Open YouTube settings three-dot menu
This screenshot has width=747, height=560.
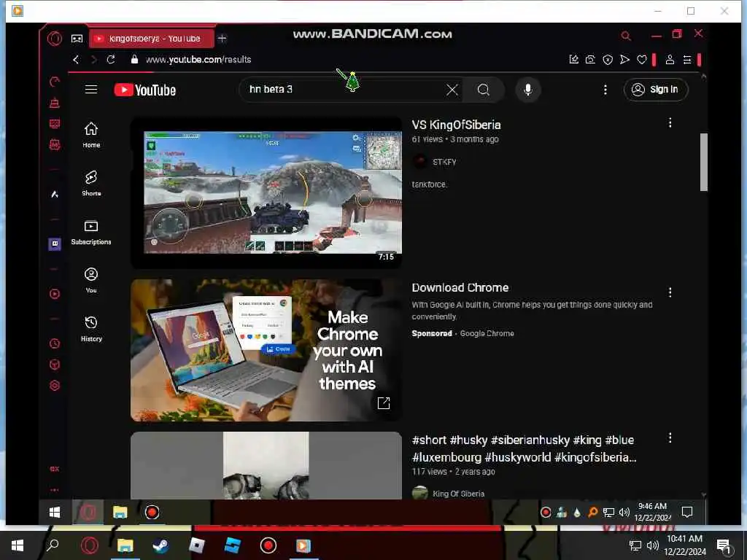(x=605, y=90)
